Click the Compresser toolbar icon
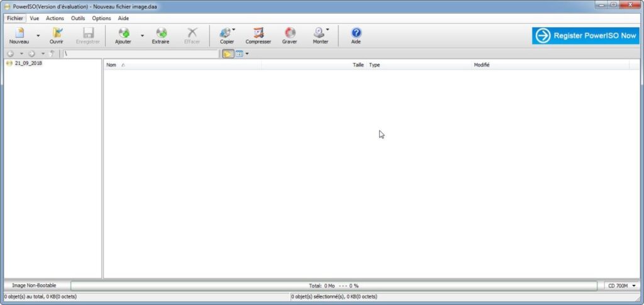This screenshot has width=644, height=305. [x=258, y=33]
